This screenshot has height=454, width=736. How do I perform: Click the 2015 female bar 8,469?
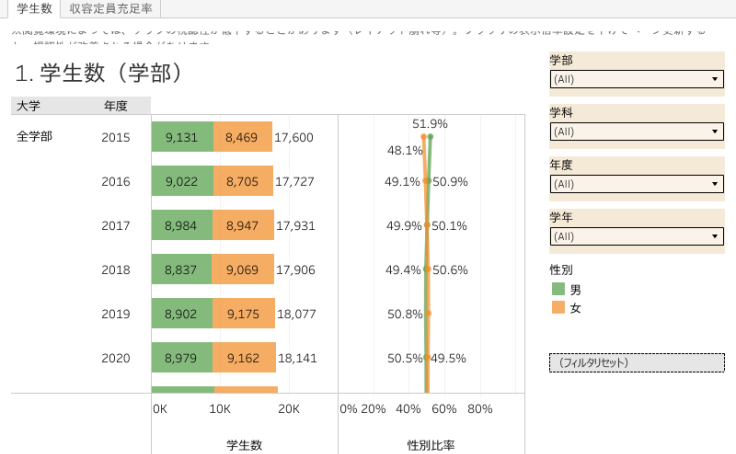point(242,138)
